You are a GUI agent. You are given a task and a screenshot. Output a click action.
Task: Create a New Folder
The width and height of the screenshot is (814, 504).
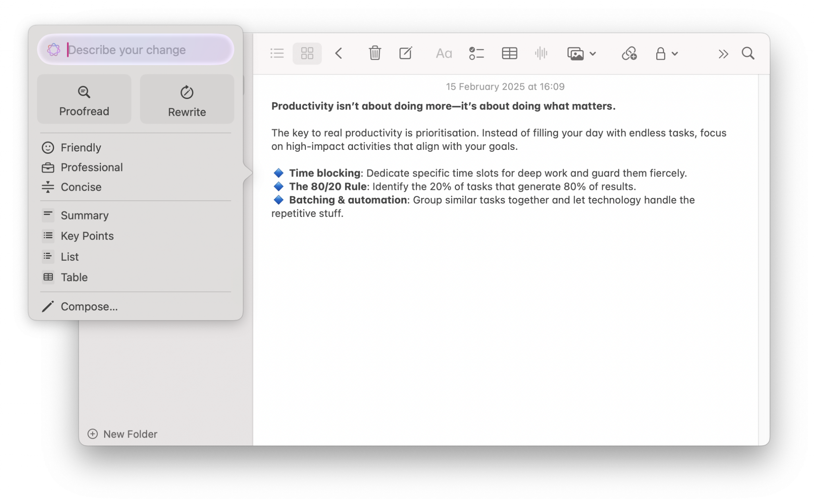[122, 434]
